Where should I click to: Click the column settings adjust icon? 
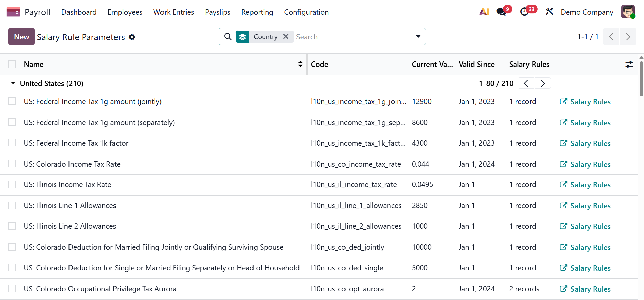[629, 65]
